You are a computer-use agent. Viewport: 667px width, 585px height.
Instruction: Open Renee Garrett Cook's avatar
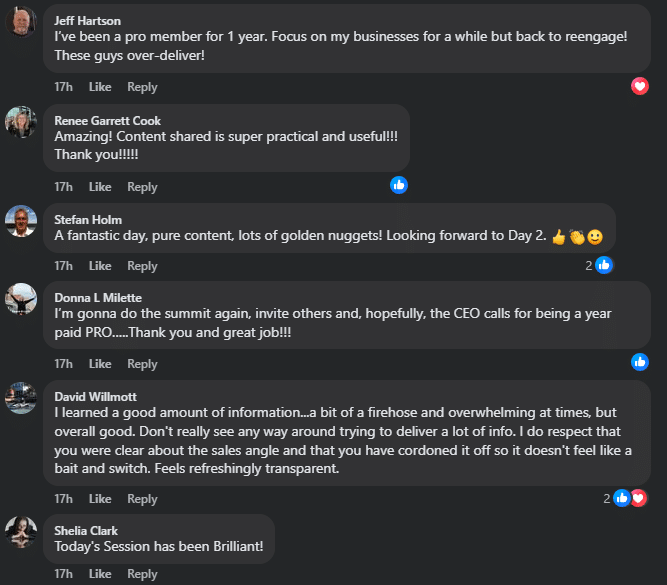click(21, 121)
